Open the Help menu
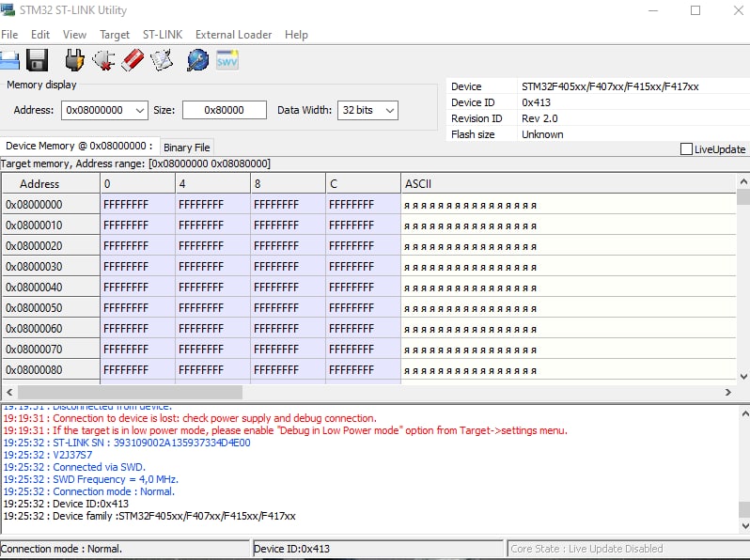 coord(296,35)
